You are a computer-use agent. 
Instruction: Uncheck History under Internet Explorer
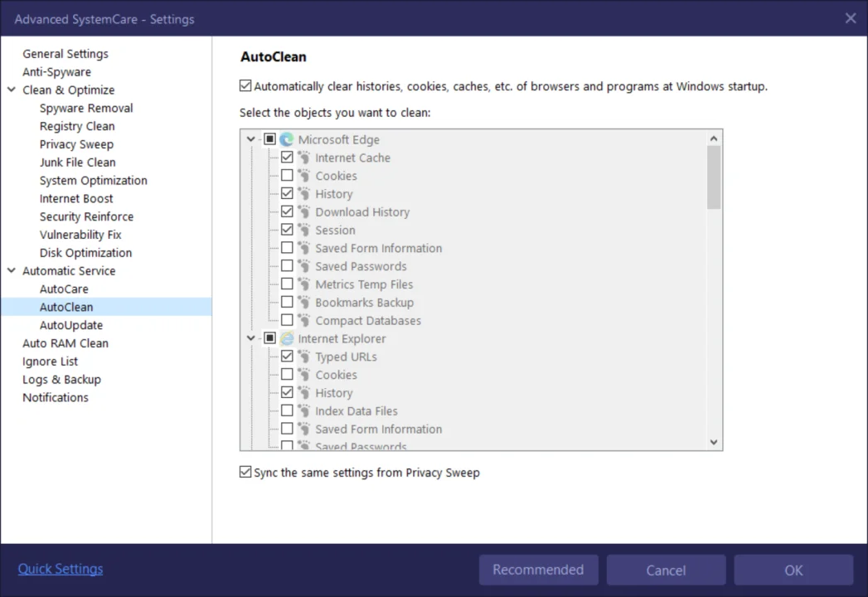tap(287, 392)
